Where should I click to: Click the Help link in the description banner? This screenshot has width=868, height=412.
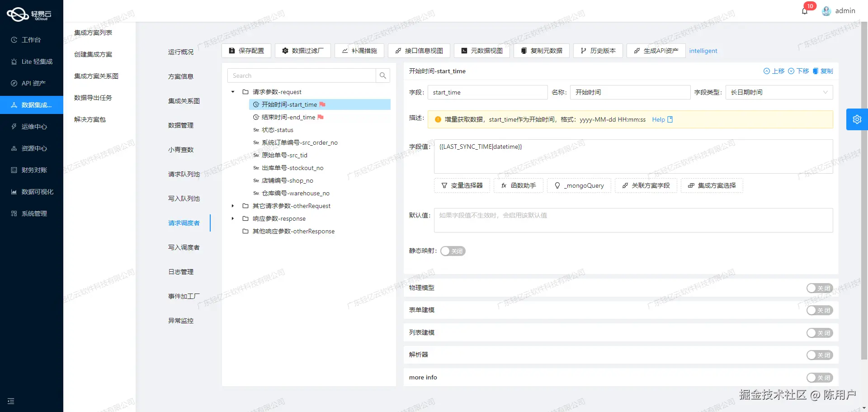(658, 119)
